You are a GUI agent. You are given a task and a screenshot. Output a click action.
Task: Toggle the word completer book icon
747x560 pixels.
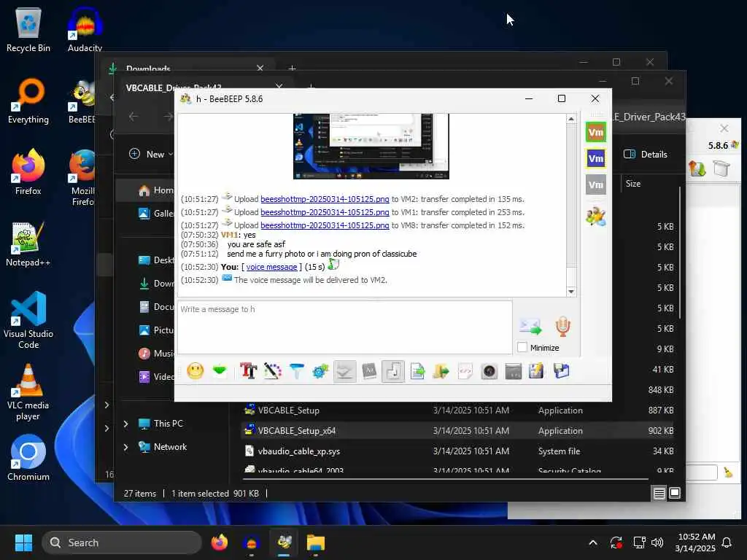(x=369, y=371)
